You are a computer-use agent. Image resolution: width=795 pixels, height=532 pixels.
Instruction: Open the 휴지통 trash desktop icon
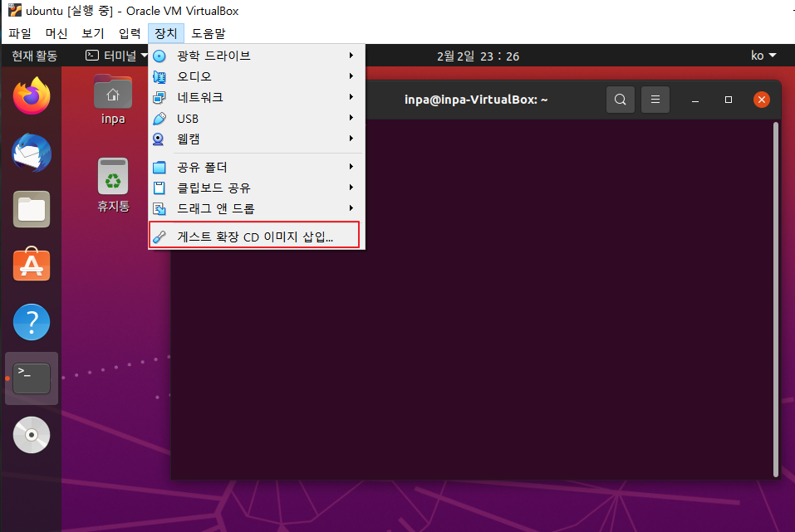tap(113, 185)
